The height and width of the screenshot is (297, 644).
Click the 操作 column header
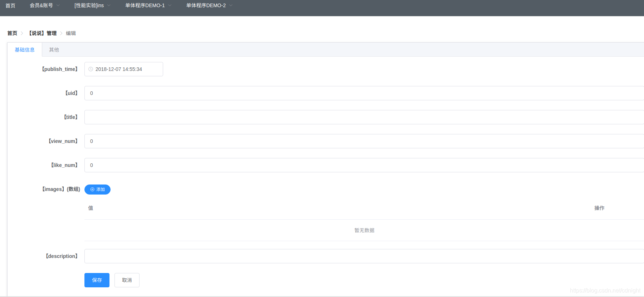pos(599,208)
